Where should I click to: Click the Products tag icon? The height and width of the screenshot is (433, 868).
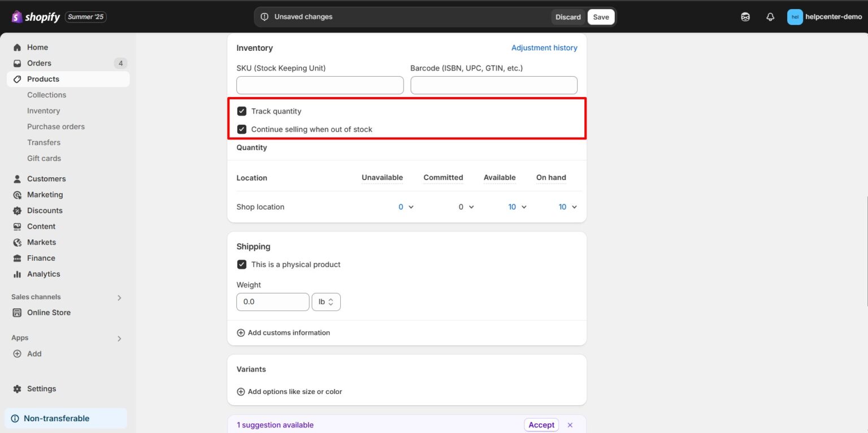click(x=18, y=79)
